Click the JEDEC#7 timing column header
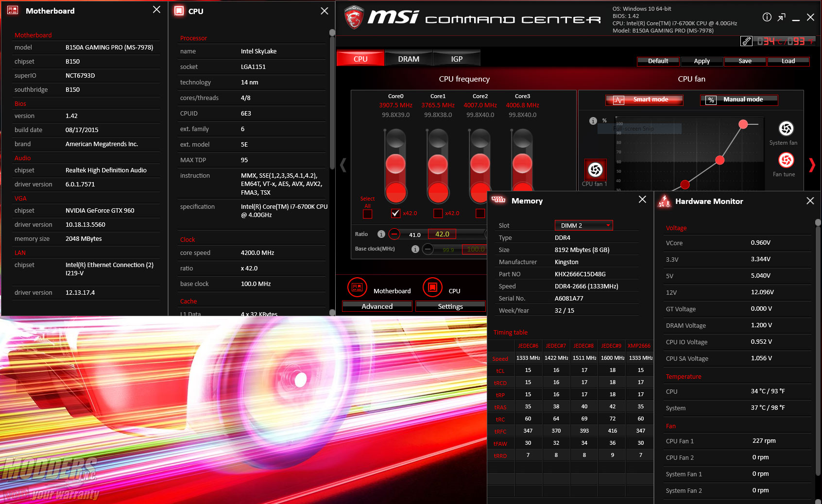This screenshot has height=504, width=822. [556, 346]
